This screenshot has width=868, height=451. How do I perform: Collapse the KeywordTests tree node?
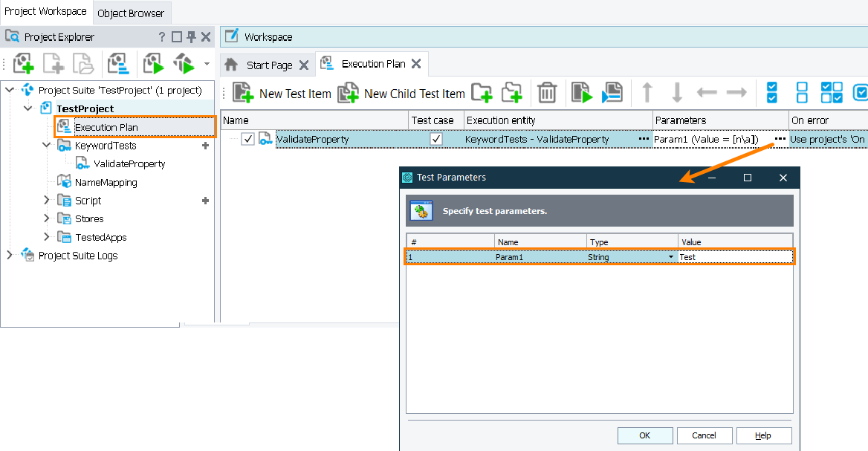pos(46,146)
